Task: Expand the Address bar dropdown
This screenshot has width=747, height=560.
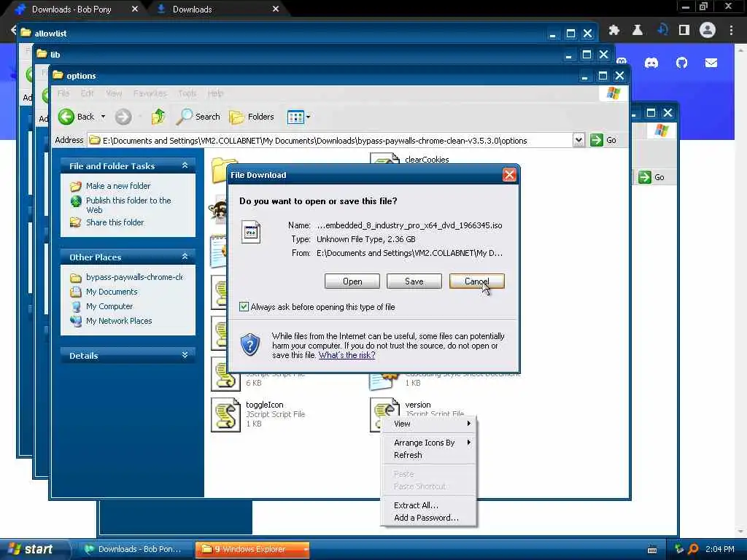Action: point(578,140)
